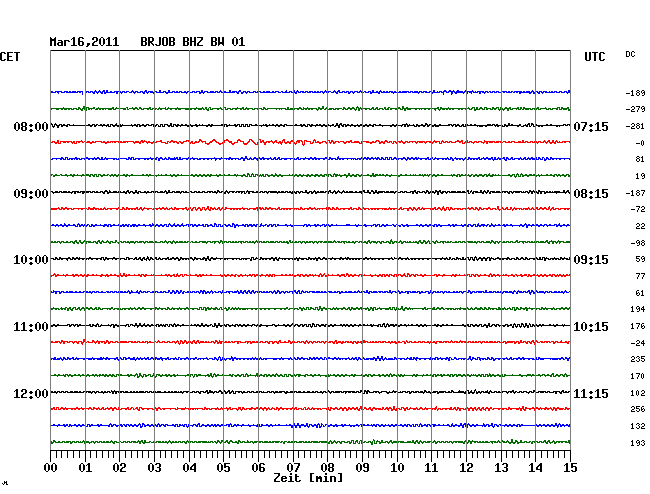Pick the DC value "-72"
Screen dimensions: 650x494
(x=638, y=209)
